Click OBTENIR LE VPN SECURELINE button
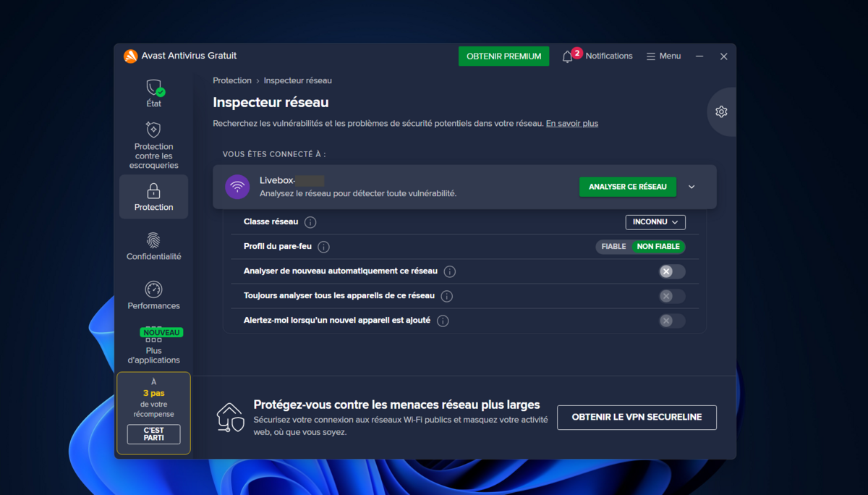The width and height of the screenshot is (868, 495). [x=637, y=418]
